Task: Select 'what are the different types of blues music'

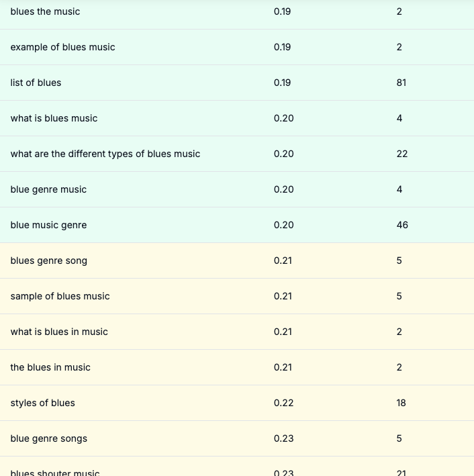Action: [105, 154]
